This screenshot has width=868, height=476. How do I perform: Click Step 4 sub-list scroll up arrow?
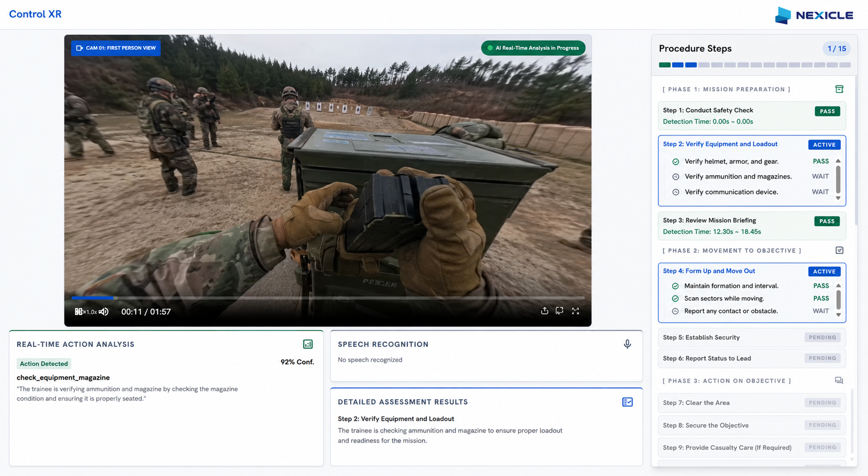[838, 285]
